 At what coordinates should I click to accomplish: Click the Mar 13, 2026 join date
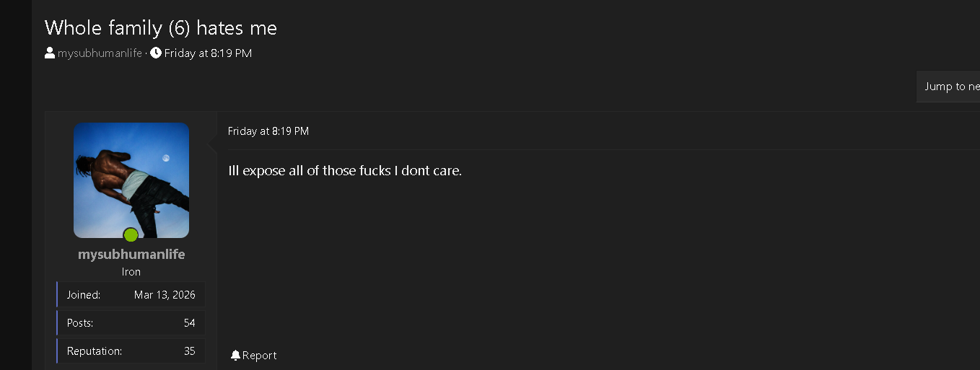[x=165, y=294]
